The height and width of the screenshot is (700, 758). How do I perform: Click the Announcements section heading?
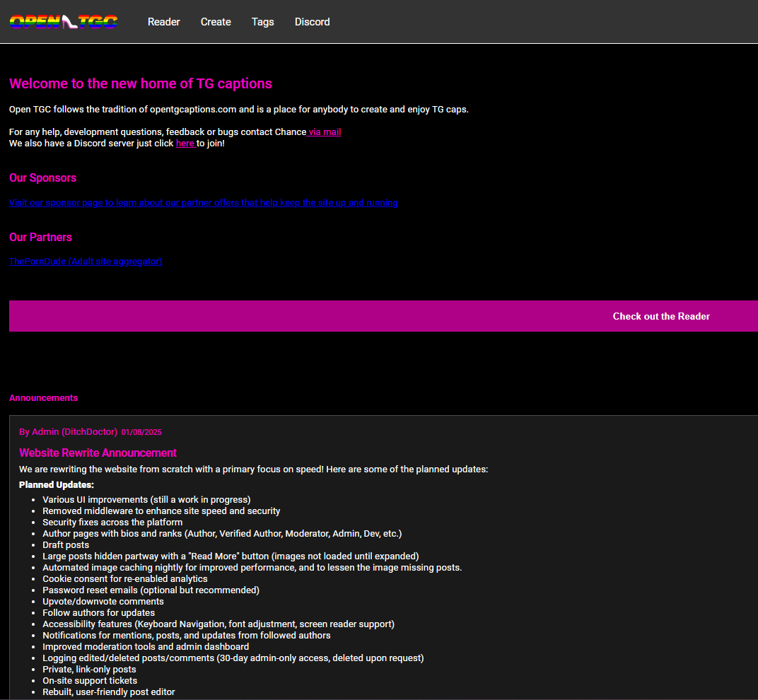(x=43, y=398)
